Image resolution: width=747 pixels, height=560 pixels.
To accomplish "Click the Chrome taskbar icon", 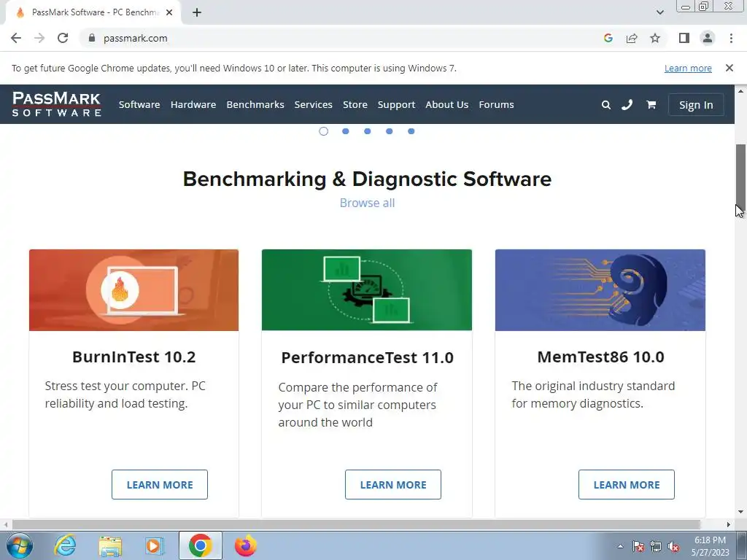I will coord(201,545).
